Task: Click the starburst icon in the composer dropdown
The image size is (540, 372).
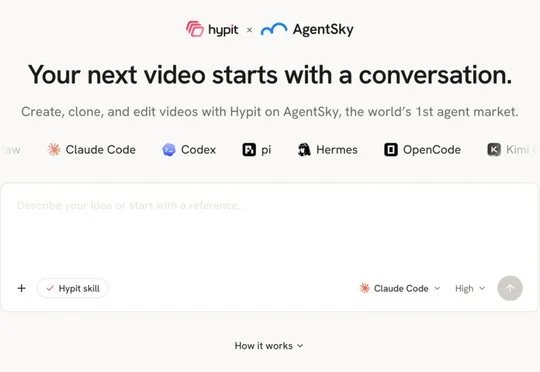Action: (x=365, y=288)
